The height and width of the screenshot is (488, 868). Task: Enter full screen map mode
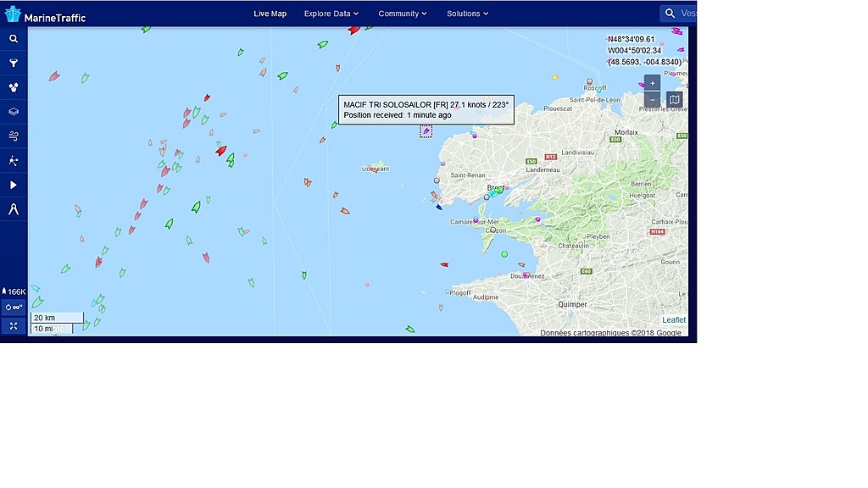[14, 326]
